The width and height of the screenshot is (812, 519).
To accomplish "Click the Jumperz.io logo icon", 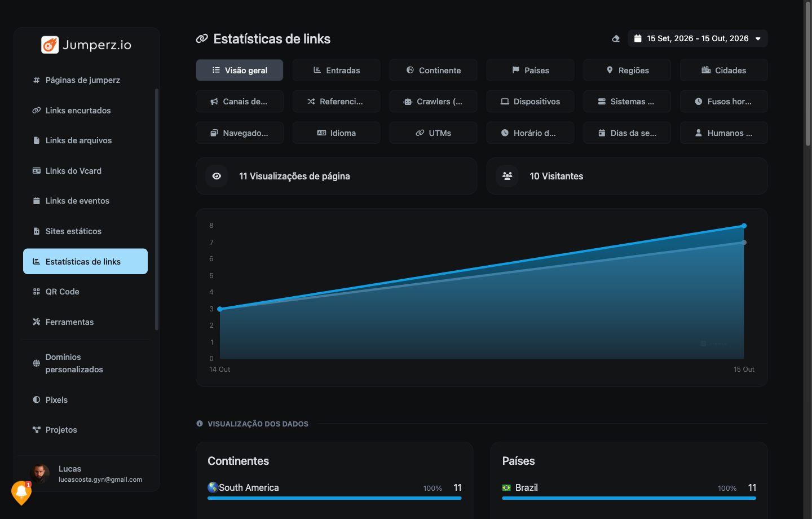I will (50, 45).
